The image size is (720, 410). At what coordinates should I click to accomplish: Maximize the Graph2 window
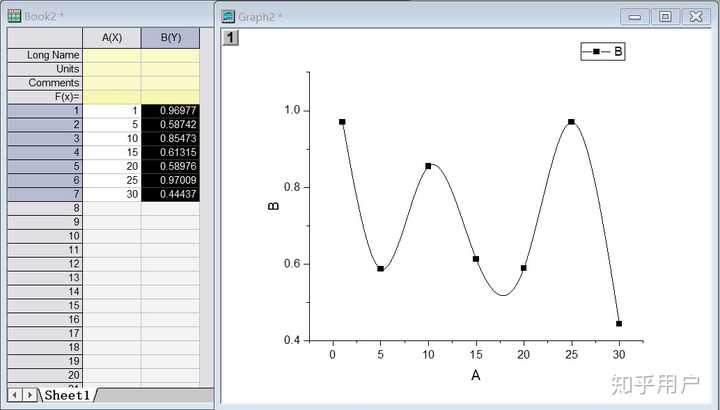665,17
